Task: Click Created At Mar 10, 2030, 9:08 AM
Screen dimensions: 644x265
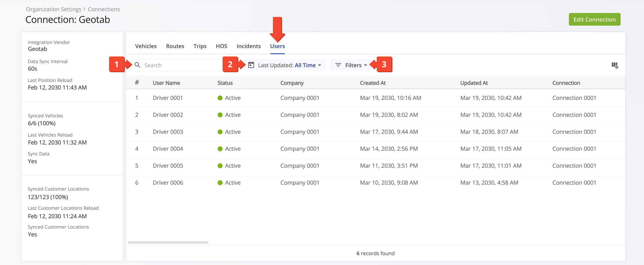Action: 389,183
